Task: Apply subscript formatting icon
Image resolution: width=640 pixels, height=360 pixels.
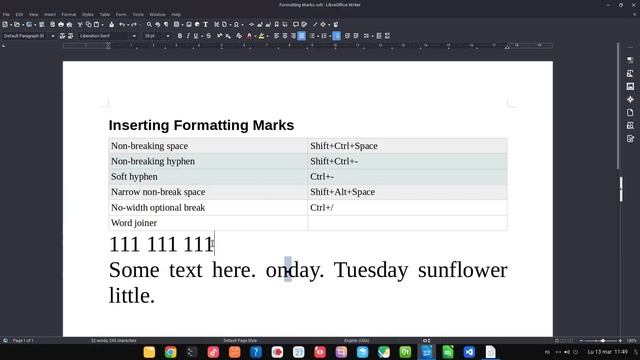Action: (228, 36)
